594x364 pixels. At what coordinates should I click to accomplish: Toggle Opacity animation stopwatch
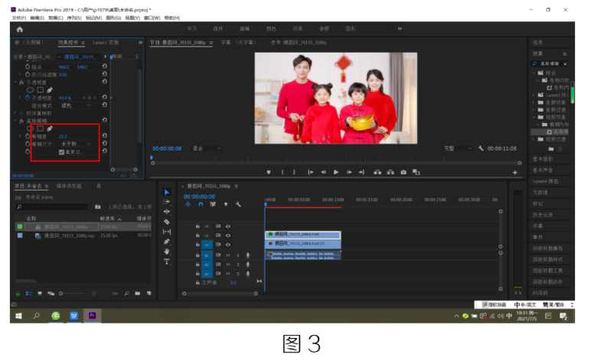coord(28,98)
